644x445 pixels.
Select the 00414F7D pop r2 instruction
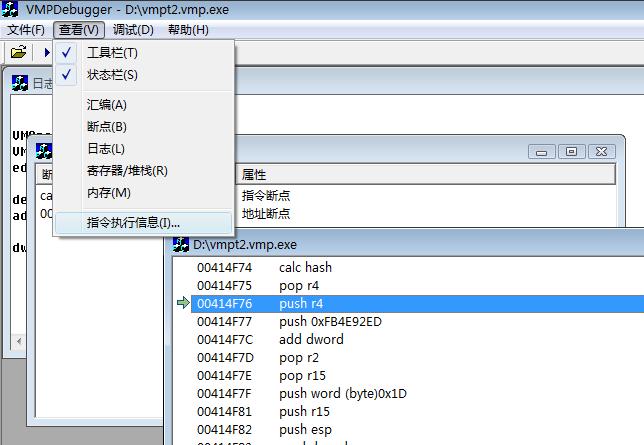point(417,358)
